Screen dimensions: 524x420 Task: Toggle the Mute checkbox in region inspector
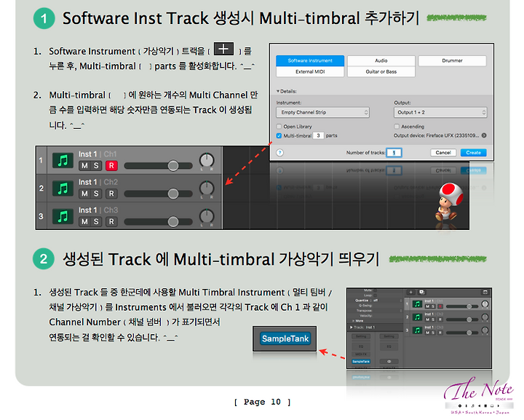376,290
